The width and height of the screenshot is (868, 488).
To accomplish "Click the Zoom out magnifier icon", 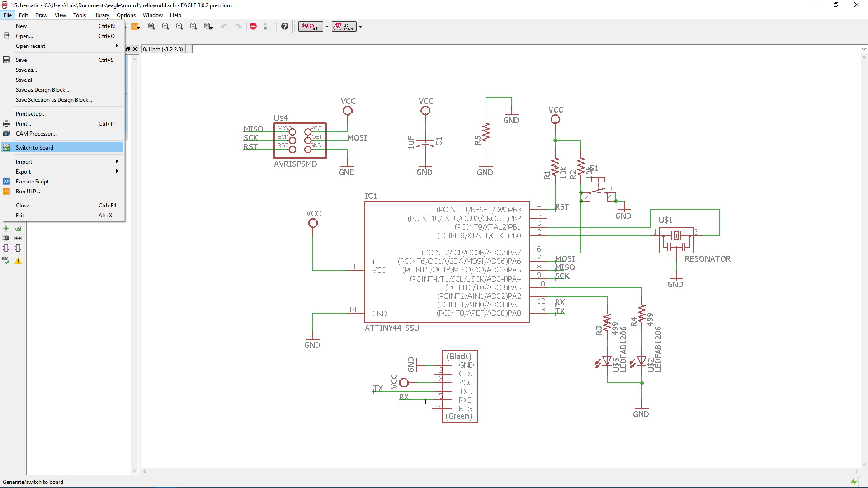I will click(x=179, y=26).
